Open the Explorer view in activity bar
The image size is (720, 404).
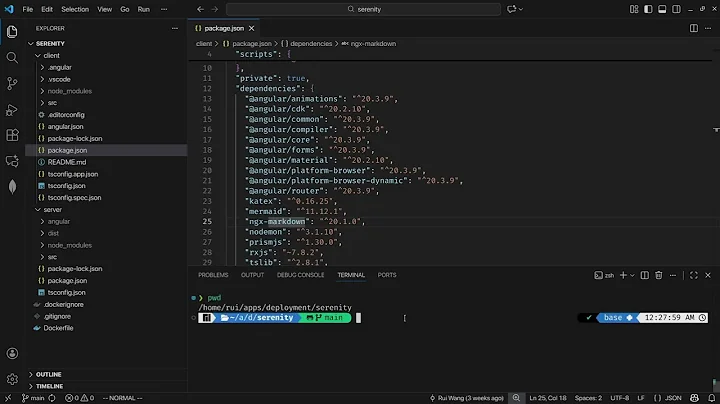click(12, 31)
